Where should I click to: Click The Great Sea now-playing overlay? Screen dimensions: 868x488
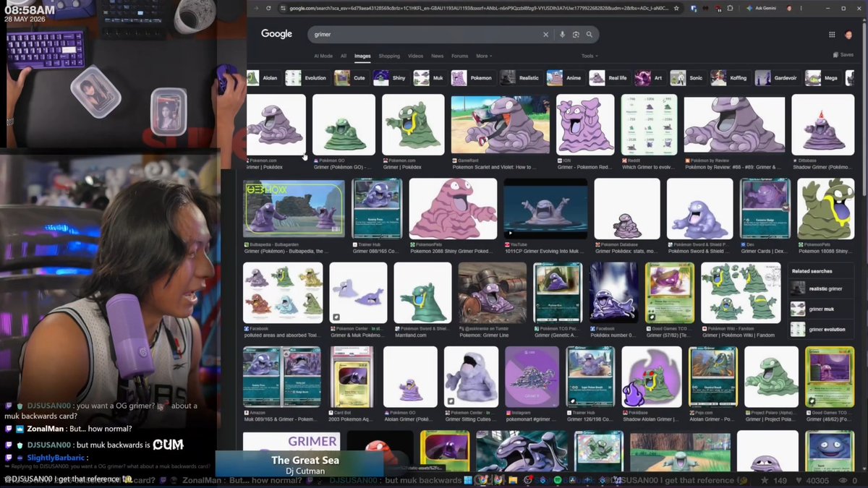tap(305, 466)
